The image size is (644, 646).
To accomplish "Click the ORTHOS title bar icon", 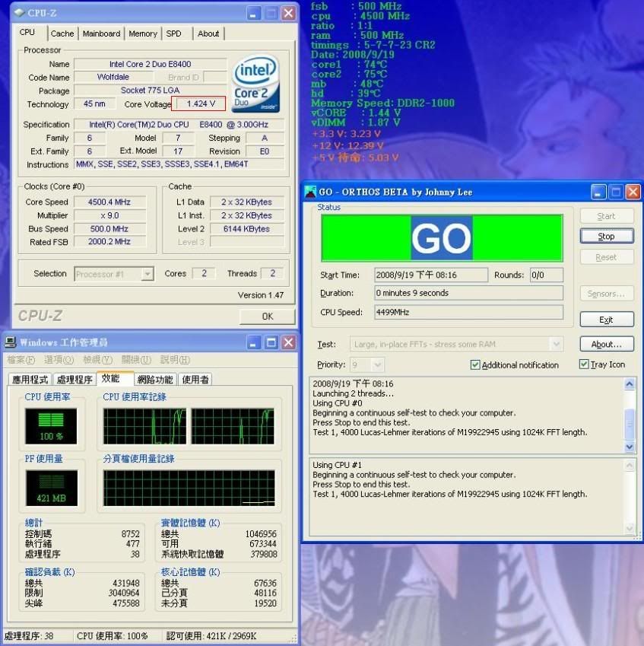I will (x=310, y=192).
